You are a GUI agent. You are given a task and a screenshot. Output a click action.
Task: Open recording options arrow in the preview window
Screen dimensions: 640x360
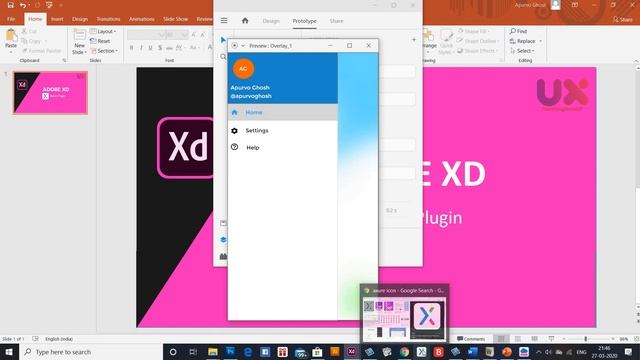[243, 46]
